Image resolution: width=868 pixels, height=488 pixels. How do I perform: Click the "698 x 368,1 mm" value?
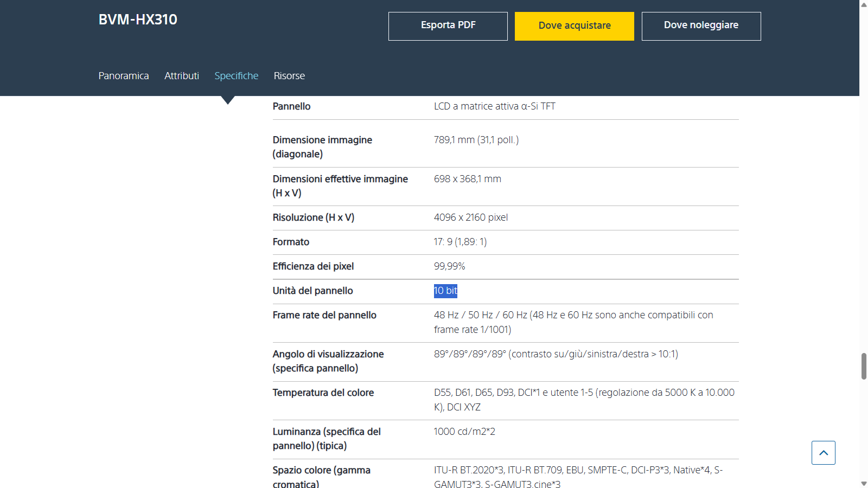tap(468, 179)
